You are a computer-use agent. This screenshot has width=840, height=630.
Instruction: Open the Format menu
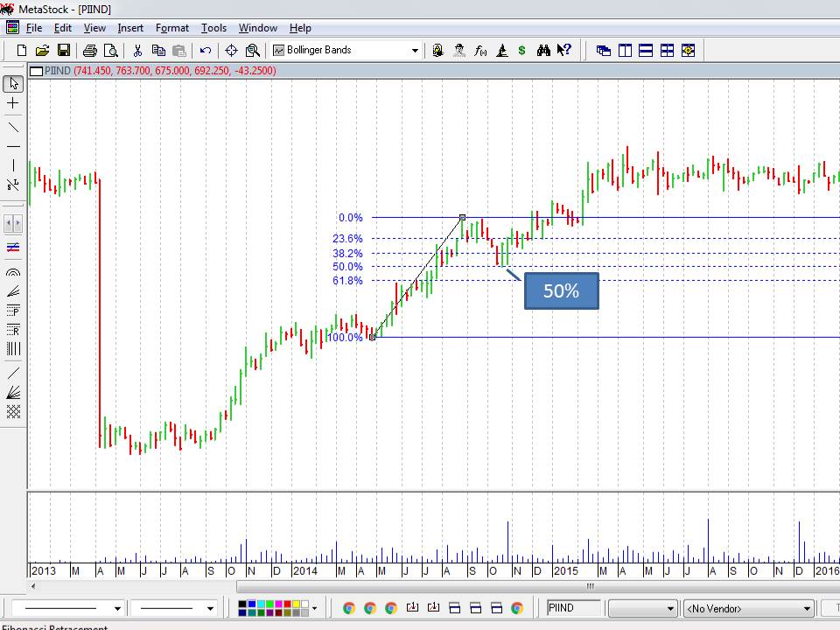click(171, 28)
